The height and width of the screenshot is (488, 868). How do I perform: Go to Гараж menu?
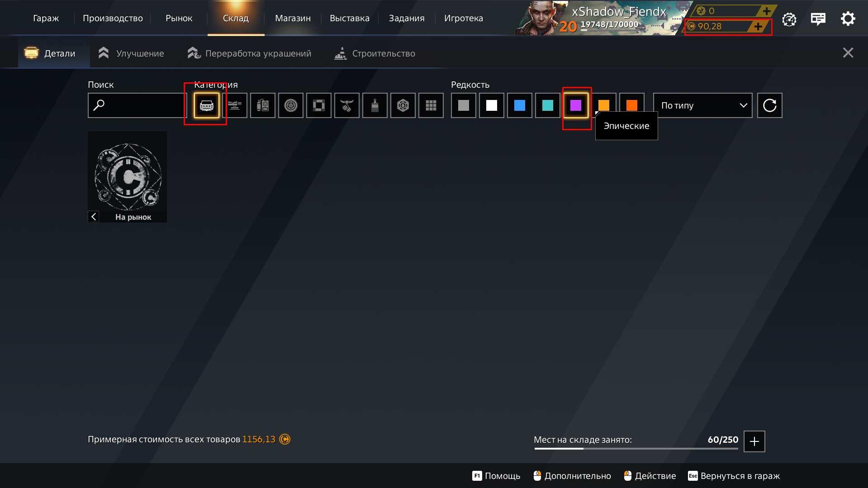coord(46,19)
